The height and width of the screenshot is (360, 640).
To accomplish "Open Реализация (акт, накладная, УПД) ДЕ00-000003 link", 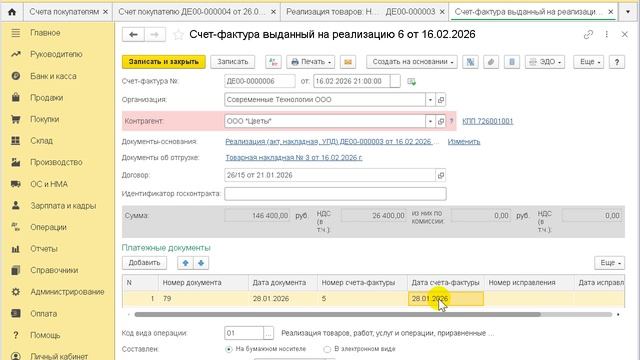I will coord(329,142).
